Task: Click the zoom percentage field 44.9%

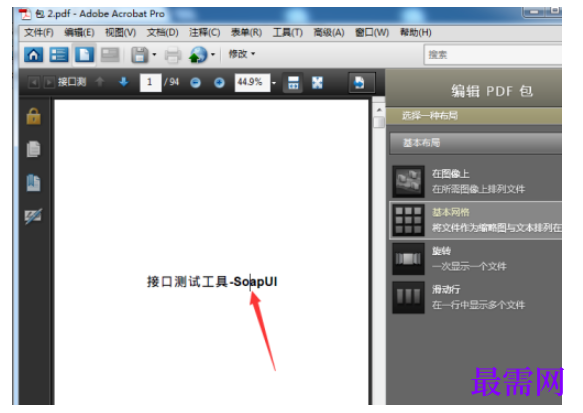Action: point(252,82)
